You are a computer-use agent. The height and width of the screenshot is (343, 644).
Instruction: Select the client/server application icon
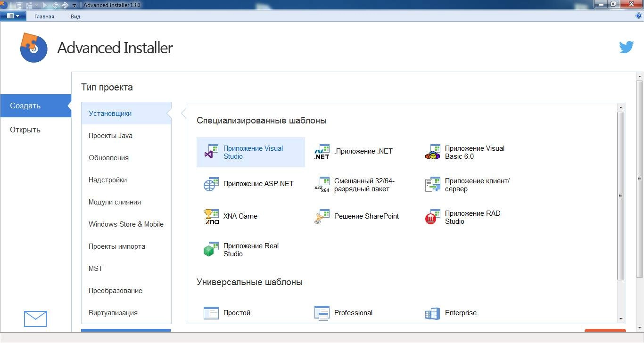pos(432,184)
